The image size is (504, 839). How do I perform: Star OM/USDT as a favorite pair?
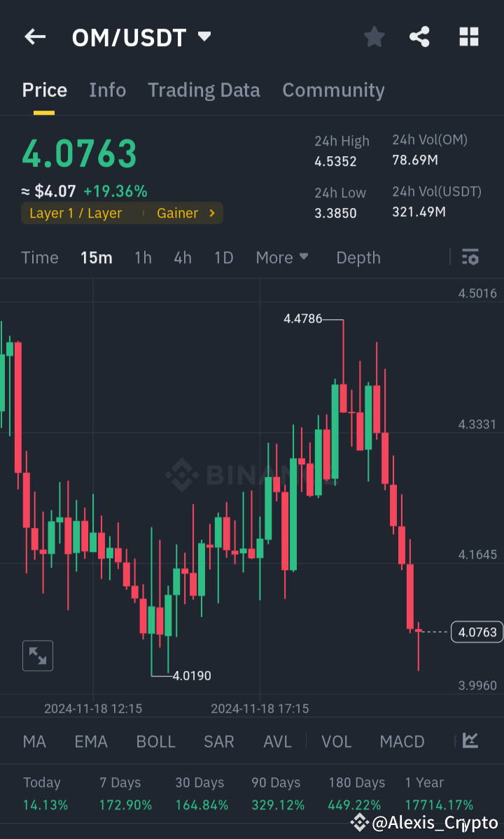click(x=374, y=36)
